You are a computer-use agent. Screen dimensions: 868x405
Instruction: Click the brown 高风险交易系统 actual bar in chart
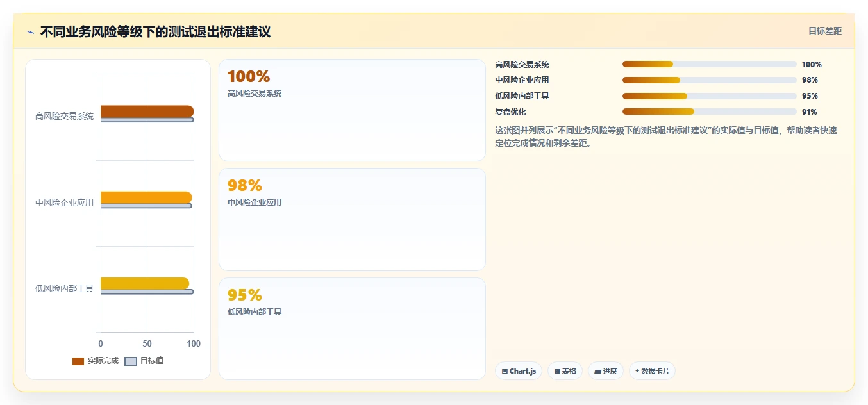(x=147, y=112)
